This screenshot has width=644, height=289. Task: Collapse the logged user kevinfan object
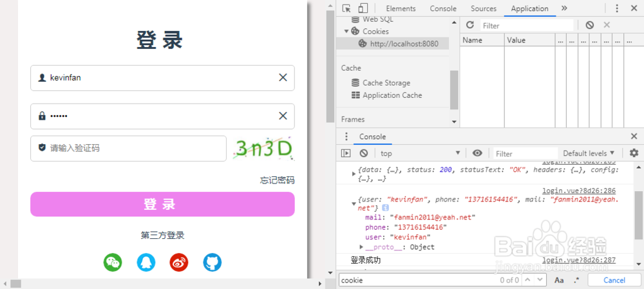pyautogui.click(x=354, y=203)
